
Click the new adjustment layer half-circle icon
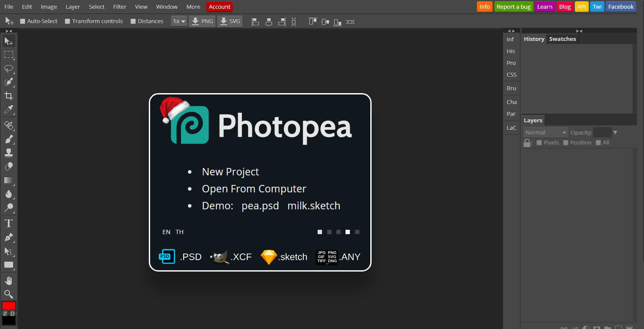point(586,327)
